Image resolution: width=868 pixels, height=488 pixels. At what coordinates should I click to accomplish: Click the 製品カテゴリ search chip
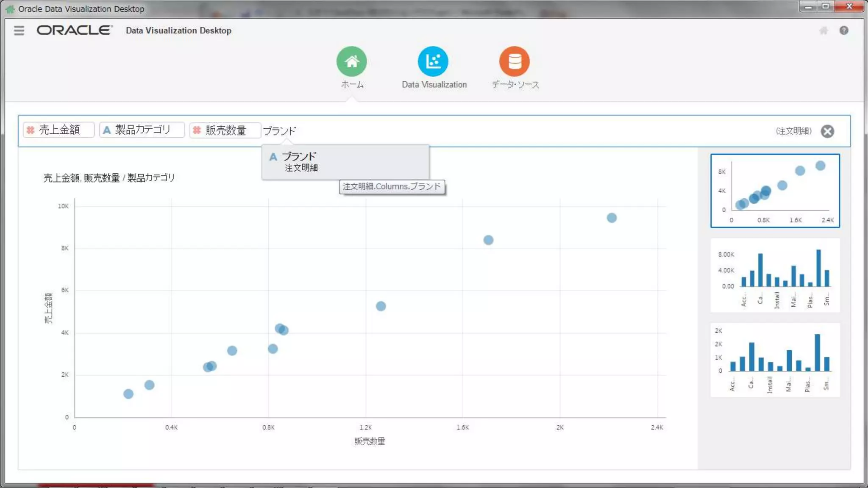pyautogui.click(x=142, y=130)
